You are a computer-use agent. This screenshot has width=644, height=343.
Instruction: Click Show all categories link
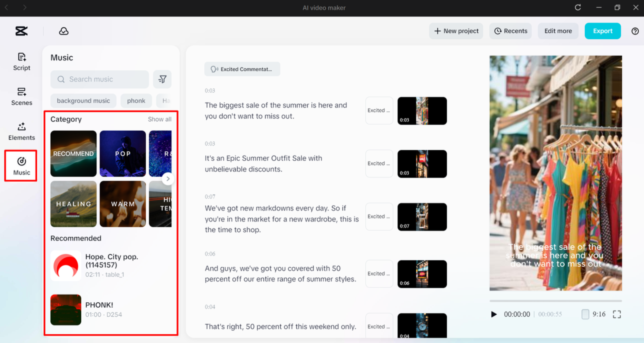159,119
